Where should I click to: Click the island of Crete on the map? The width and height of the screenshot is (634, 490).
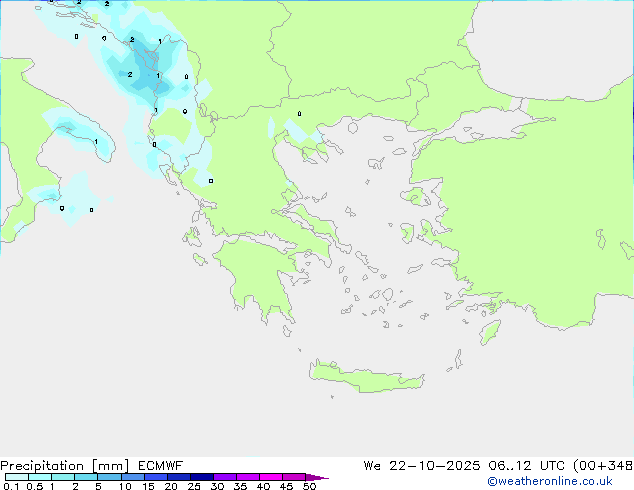click(x=366, y=378)
